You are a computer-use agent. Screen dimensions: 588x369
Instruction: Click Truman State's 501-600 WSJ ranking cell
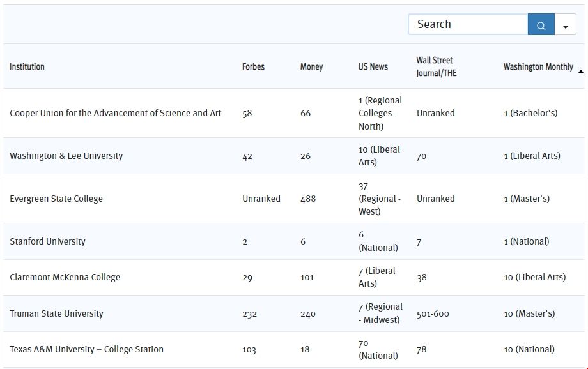click(x=433, y=313)
